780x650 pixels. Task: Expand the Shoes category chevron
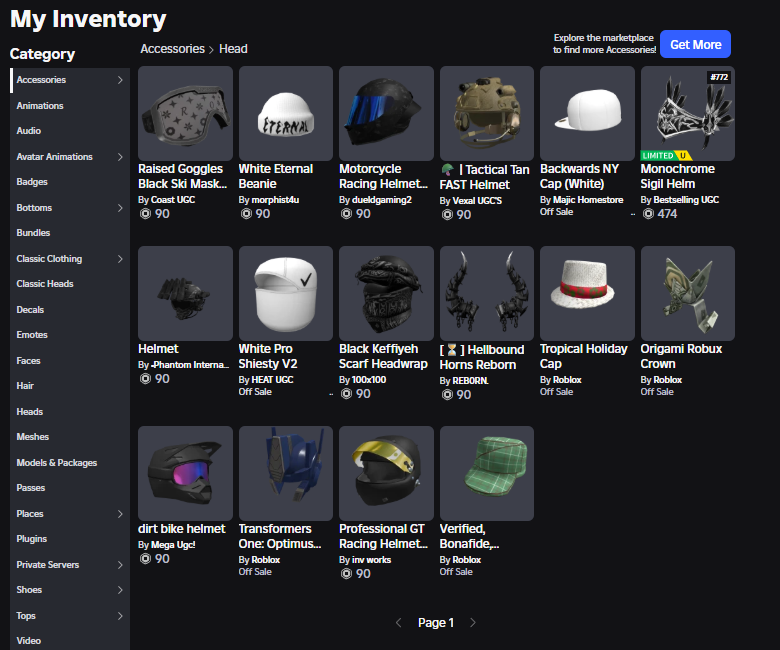point(120,590)
